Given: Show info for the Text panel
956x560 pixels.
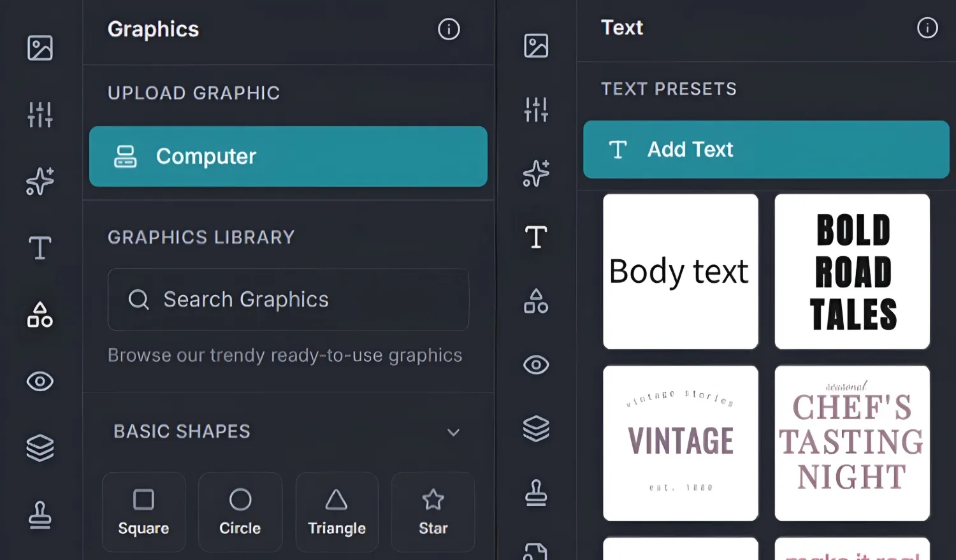Looking at the screenshot, I should (x=927, y=28).
